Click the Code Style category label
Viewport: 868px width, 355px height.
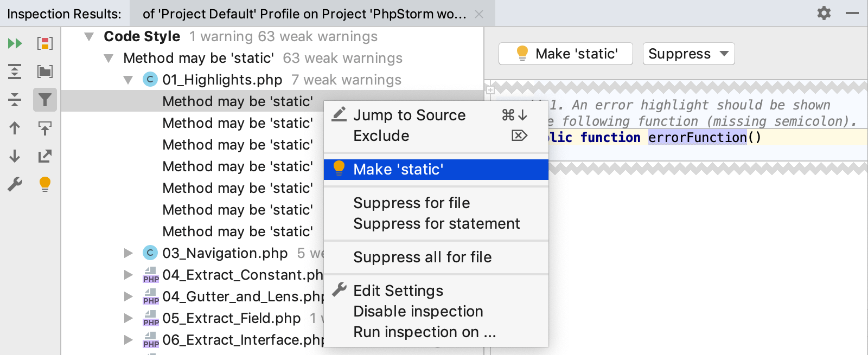142,36
